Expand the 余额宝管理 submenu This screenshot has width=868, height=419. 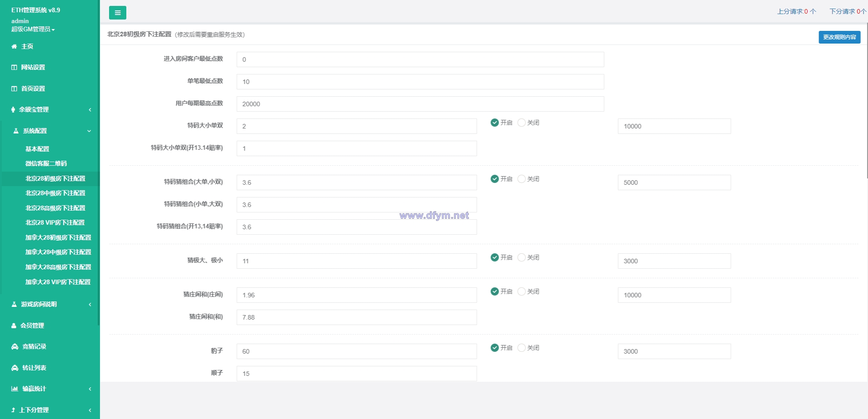pyautogui.click(x=50, y=109)
